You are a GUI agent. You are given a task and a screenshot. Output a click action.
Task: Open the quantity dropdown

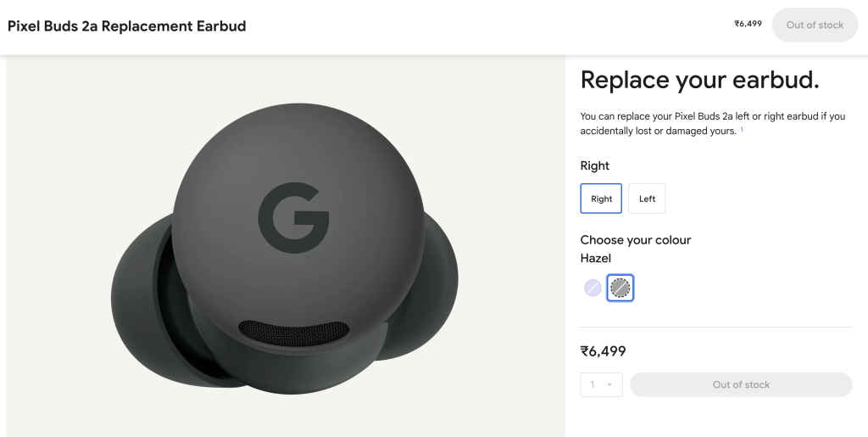click(601, 384)
